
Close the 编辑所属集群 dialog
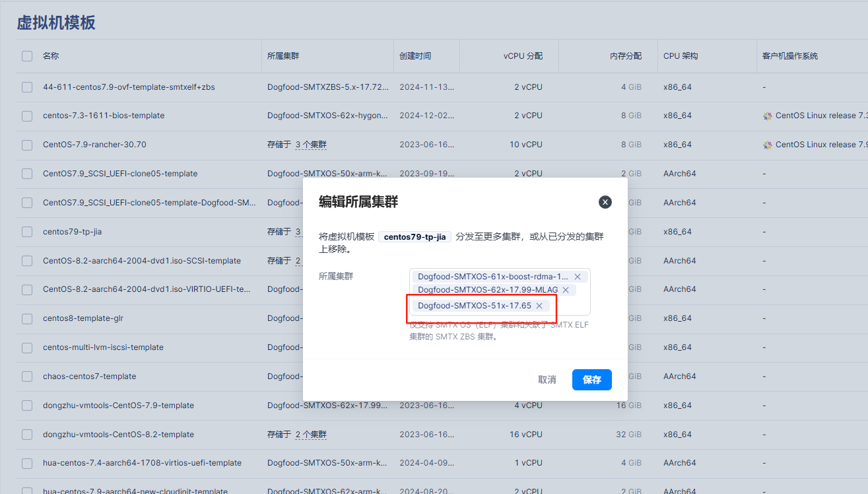point(605,202)
